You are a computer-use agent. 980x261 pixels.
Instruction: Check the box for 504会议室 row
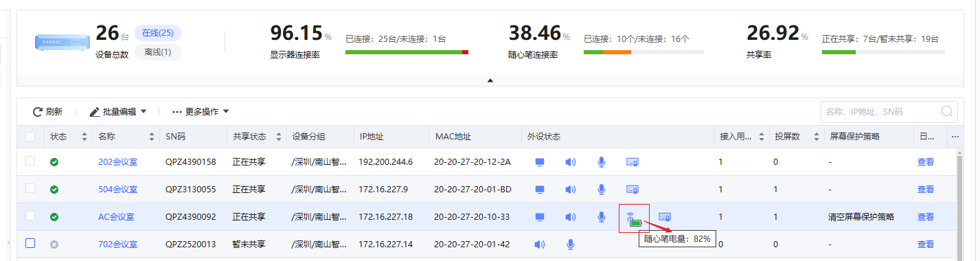pyautogui.click(x=30, y=188)
